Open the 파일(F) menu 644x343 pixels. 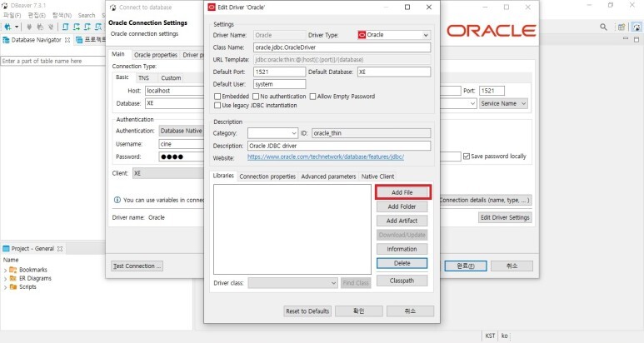[x=12, y=15]
